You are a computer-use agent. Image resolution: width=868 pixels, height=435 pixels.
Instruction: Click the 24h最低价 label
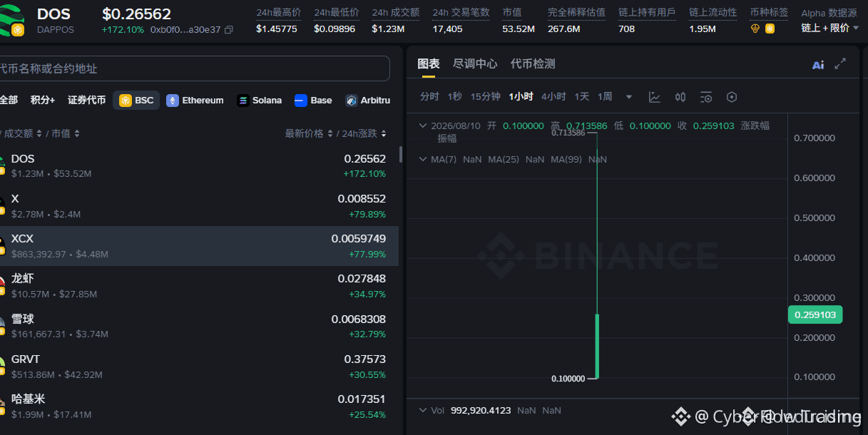336,13
